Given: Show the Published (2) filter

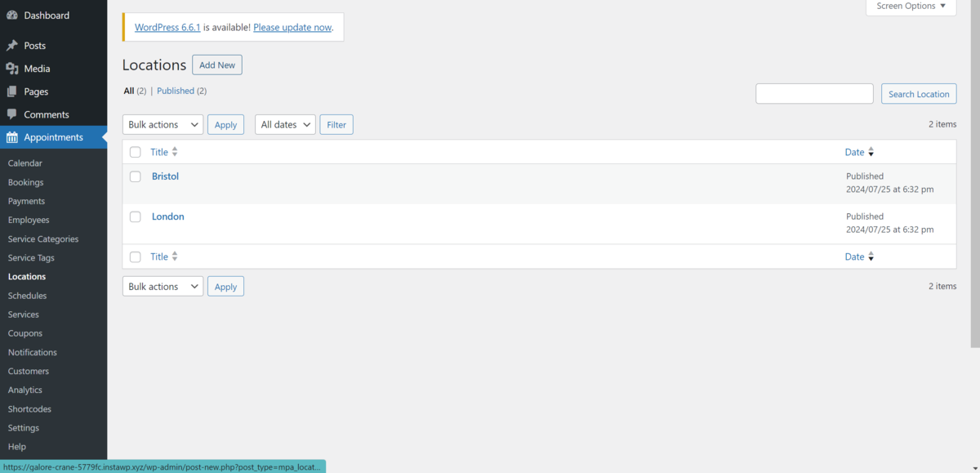Looking at the screenshot, I should [x=181, y=91].
